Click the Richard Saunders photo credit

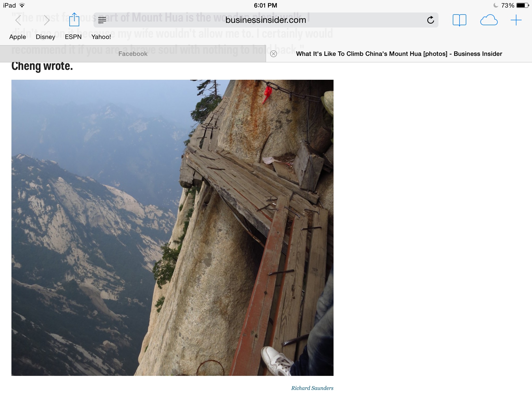coord(312,388)
